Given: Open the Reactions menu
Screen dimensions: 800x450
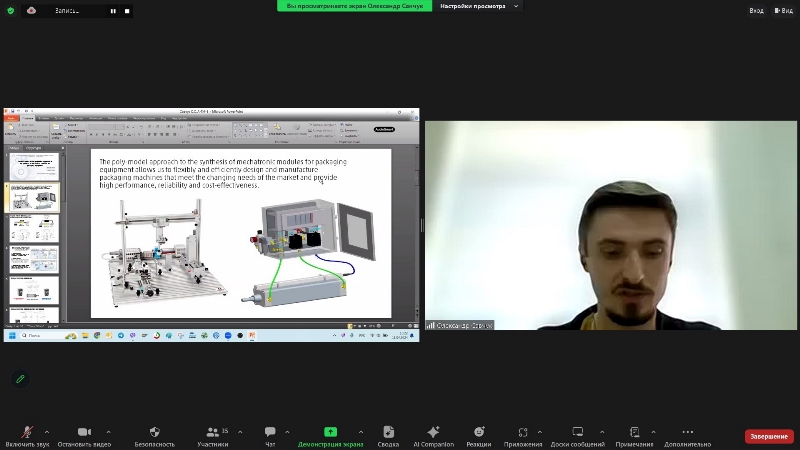Looking at the screenshot, I should [479, 433].
